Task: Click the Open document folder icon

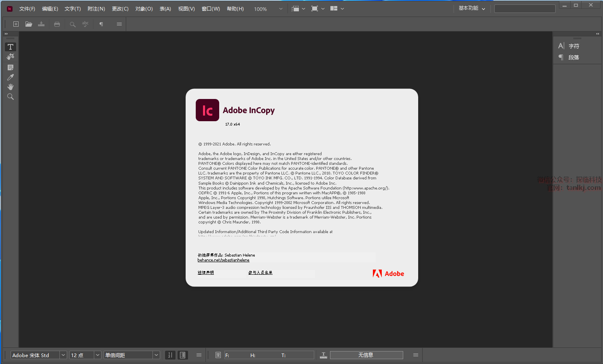Action: click(29, 24)
